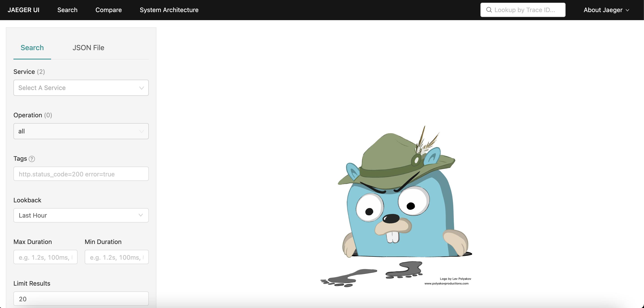Click the Lookup by Trace ID field
Screen dimensions: 644x308
(523, 10)
